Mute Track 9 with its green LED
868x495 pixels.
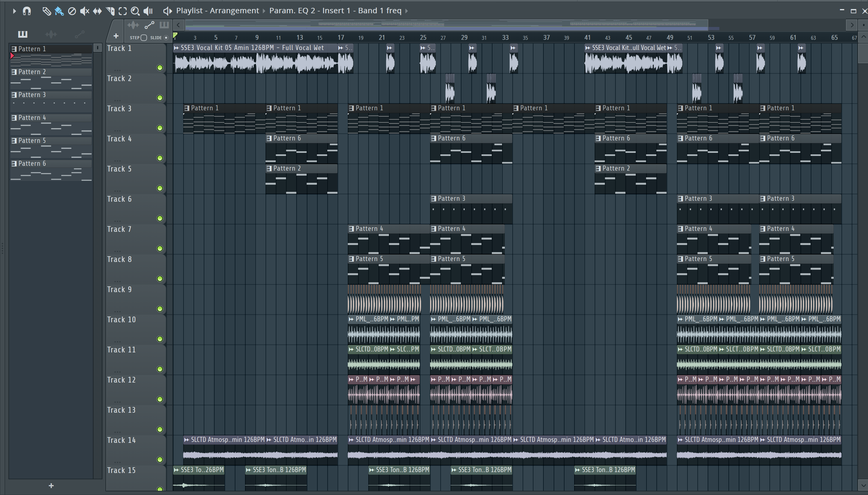pos(160,309)
